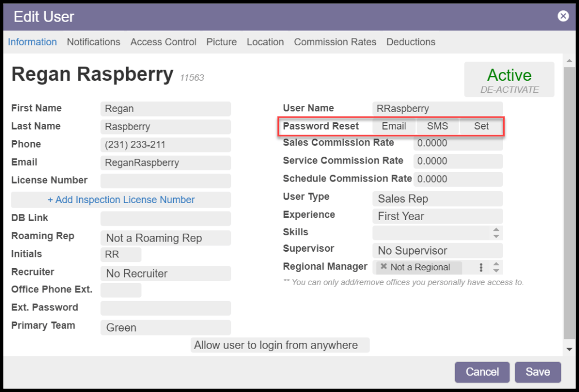Open the Access Control tab
The image size is (579, 392).
pyautogui.click(x=163, y=42)
